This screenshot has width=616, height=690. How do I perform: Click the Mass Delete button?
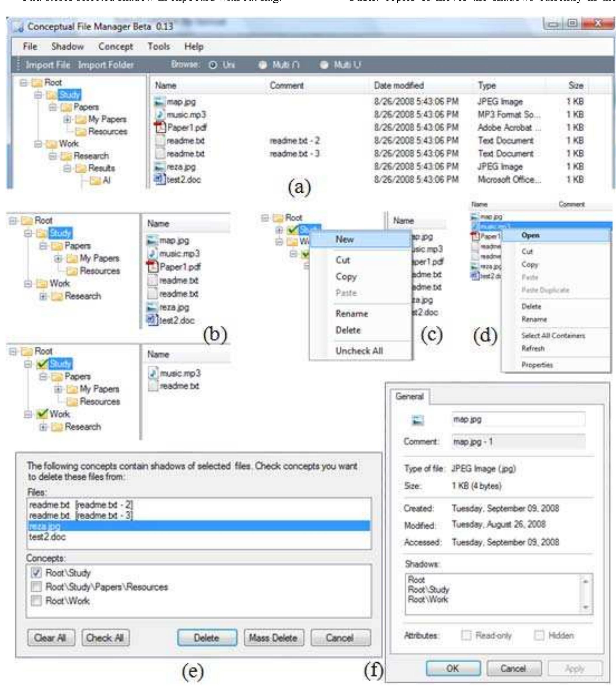pos(274,638)
